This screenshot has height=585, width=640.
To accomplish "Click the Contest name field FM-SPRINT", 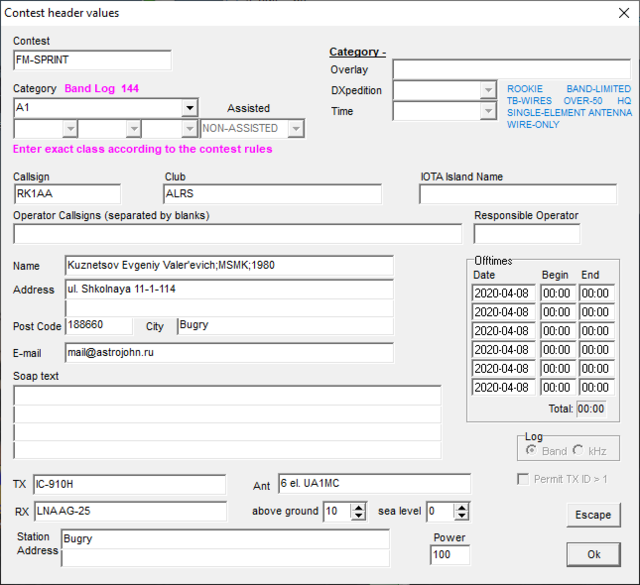I will pos(92,60).
